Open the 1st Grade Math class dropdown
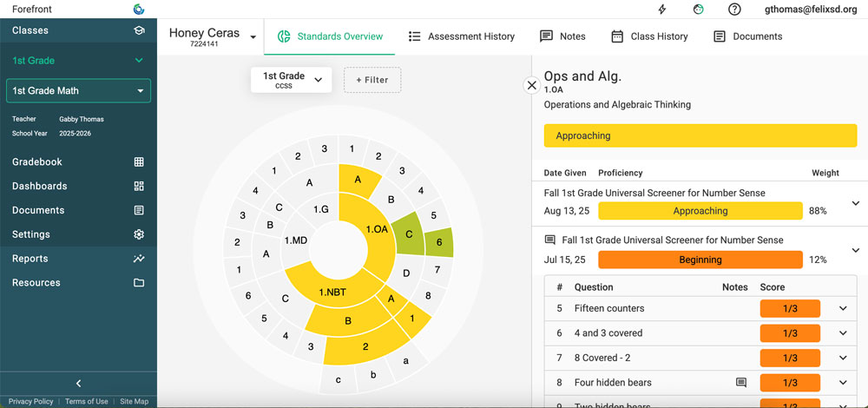Screen dimensions: 868x408 pyautogui.click(x=141, y=91)
